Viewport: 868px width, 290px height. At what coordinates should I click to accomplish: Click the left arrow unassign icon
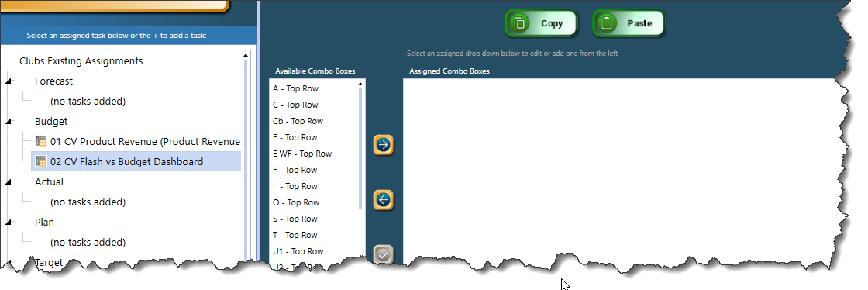point(383,200)
